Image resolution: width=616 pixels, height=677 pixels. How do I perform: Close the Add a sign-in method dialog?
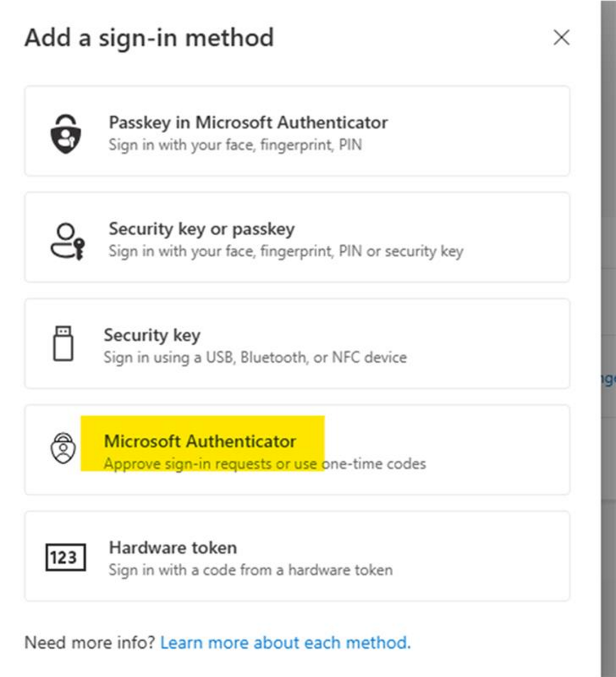click(x=562, y=38)
